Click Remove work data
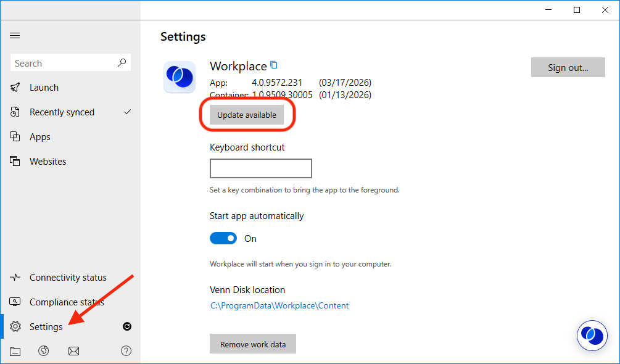Viewport: 620px width, 364px height. pos(252,344)
